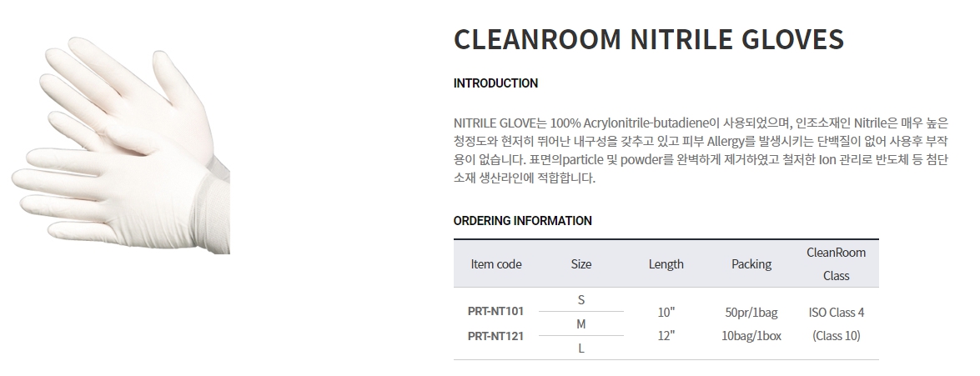Select the ORDERING INFORMATION heading
This screenshot has width=980, height=376.
[522, 221]
